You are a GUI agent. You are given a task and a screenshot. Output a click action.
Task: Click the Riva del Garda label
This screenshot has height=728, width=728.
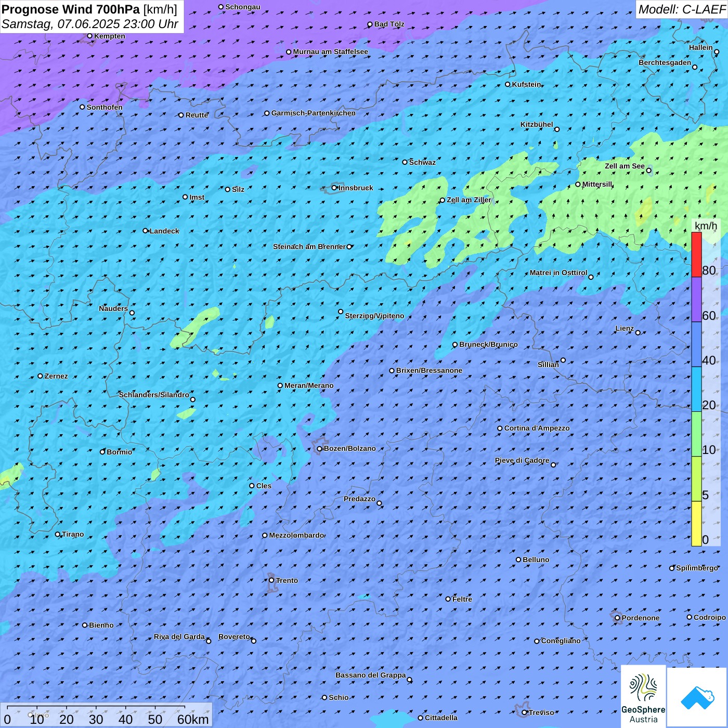179,636
